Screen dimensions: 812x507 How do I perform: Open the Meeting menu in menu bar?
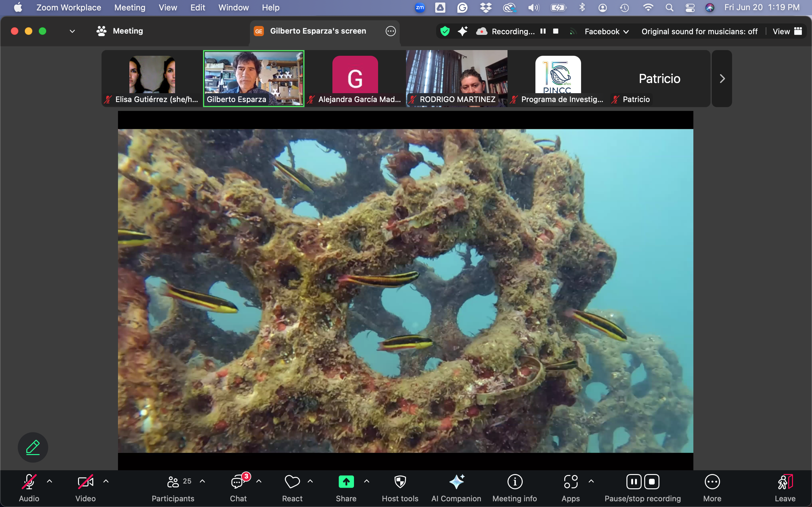[129, 7]
